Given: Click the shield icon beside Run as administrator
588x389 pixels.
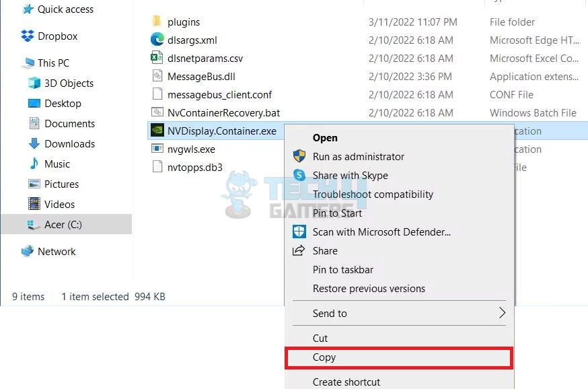Looking at the screenshot, I should (x=299, y=156).
